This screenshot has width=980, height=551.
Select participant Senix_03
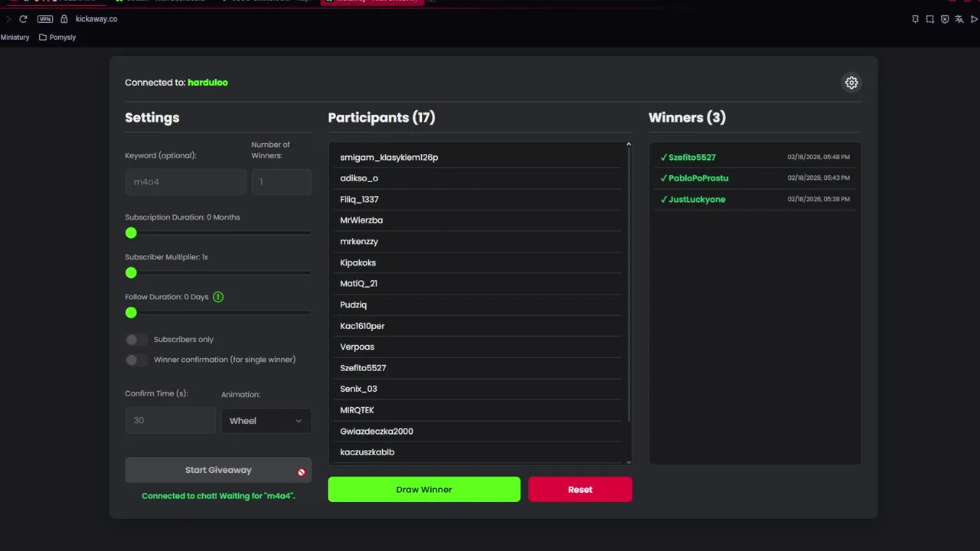pyautogui.click(x=479, y=389)
